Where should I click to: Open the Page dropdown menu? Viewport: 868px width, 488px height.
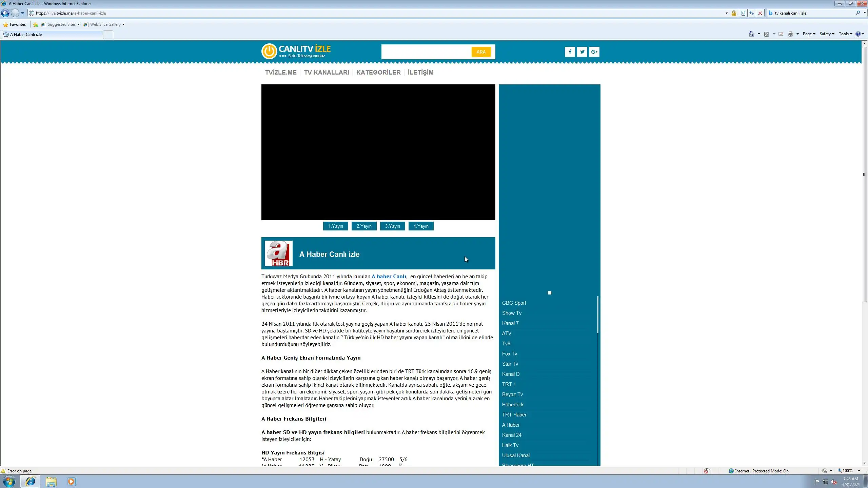pyautogui.click(x=809, y=34)
